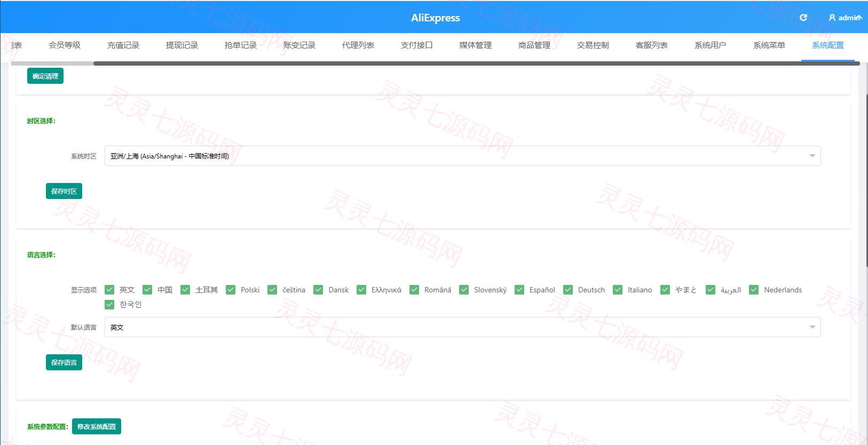Click the refresh icon in header
Screen dimensions: 868x445
(x=803, y=18)
